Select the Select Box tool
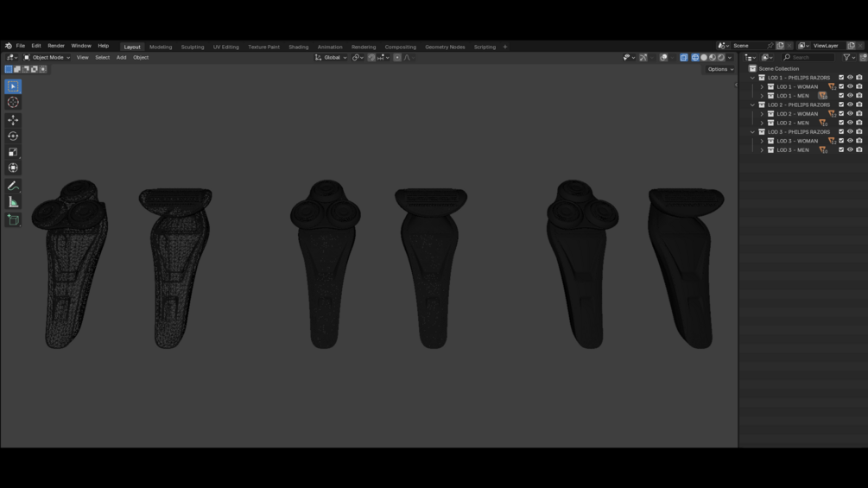 click(13, 86)
